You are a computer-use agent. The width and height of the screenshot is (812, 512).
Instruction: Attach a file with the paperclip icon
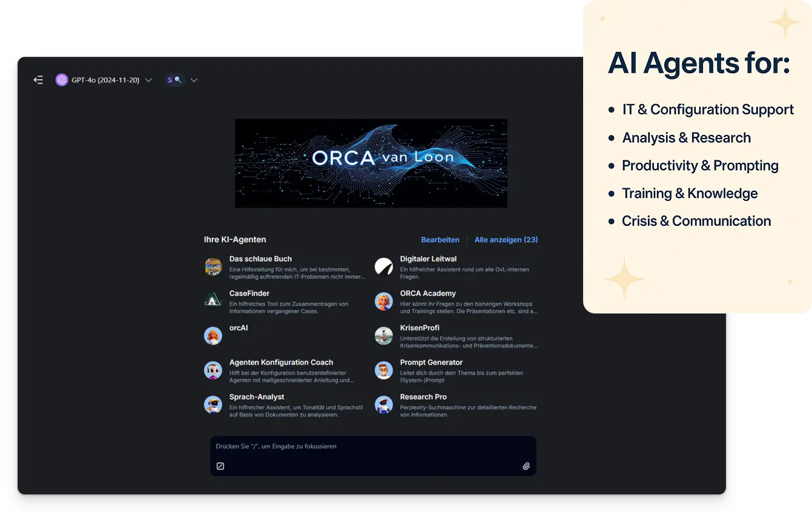526,466
